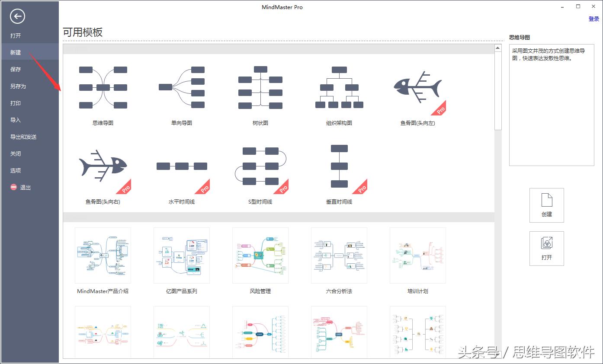Click the 退出 exit icon in sidebar

13,187
